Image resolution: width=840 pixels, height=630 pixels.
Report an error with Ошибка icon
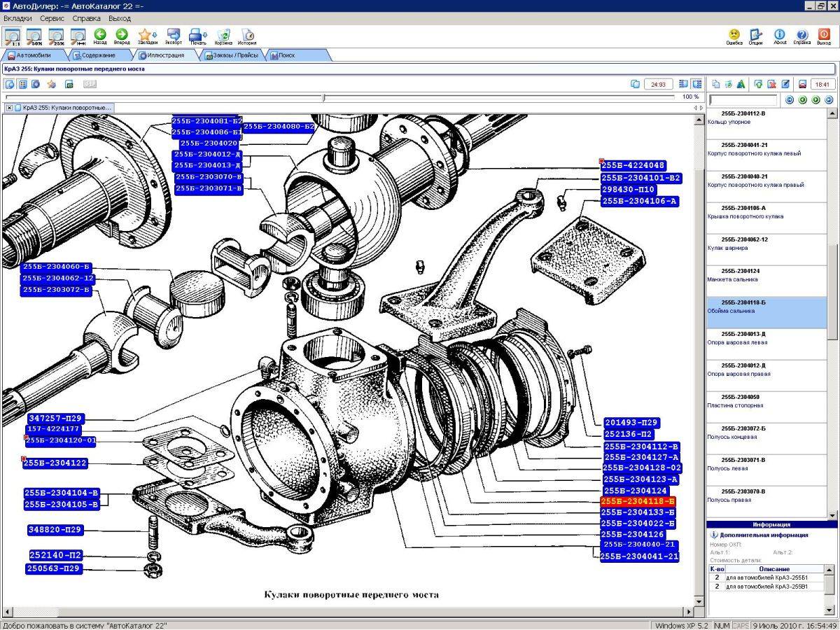tap(734, 36)
